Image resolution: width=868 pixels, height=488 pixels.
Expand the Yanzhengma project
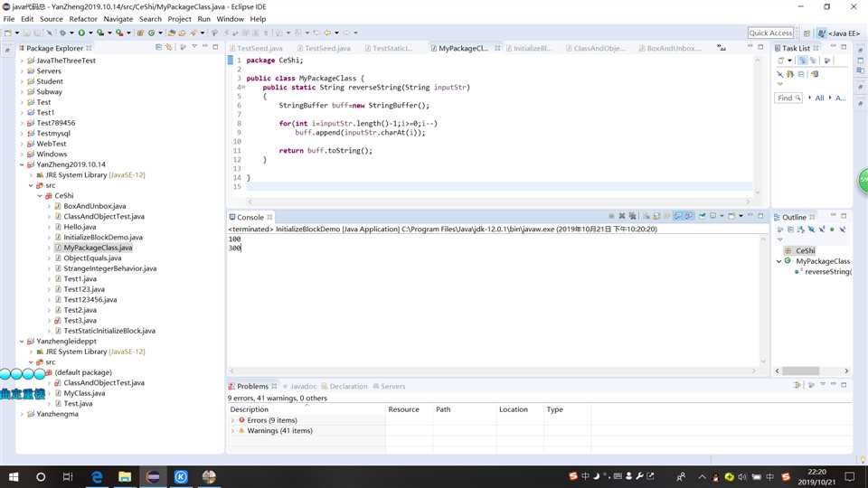(x=22, y=414)
